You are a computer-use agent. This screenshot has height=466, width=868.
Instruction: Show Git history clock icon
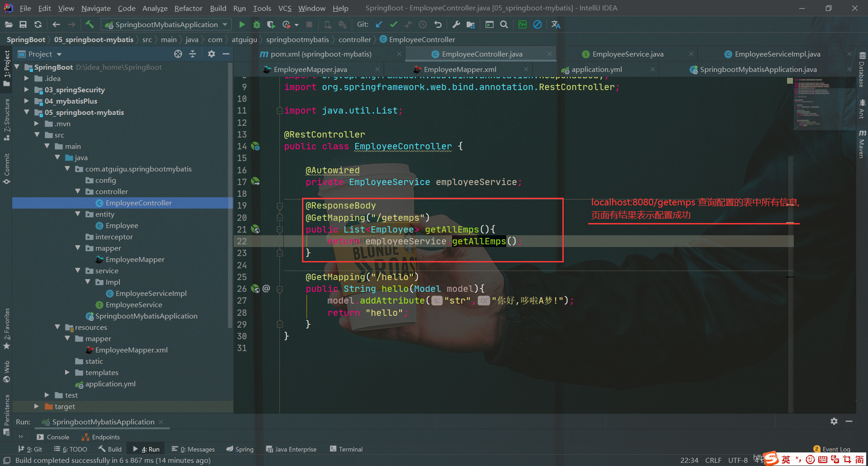tap(423, 24)
